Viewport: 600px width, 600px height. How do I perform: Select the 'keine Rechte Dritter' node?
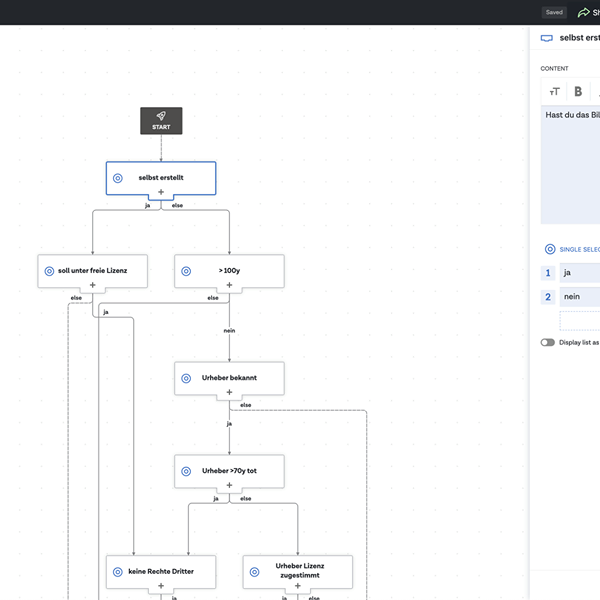(161, 572)
